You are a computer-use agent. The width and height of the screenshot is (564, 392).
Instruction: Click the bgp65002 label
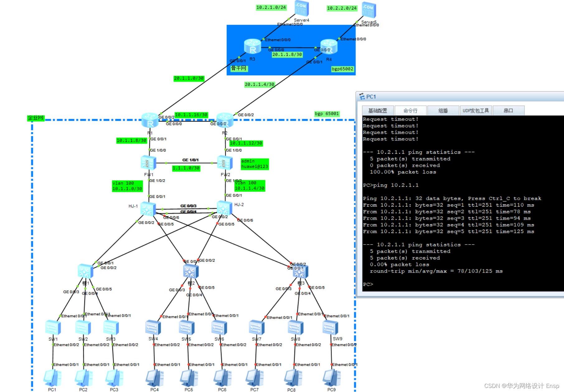click(x=343, y=69)
